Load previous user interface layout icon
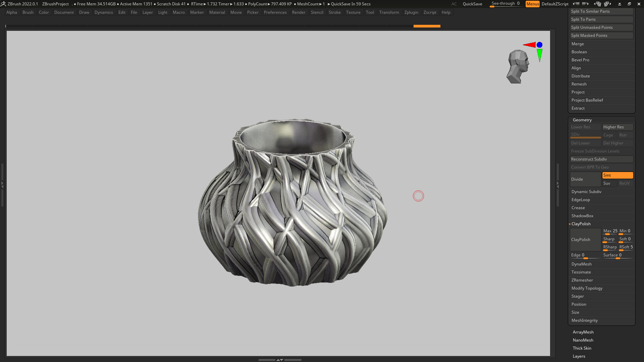This screenshot has height=362, width=644. (x=597, y=4)
